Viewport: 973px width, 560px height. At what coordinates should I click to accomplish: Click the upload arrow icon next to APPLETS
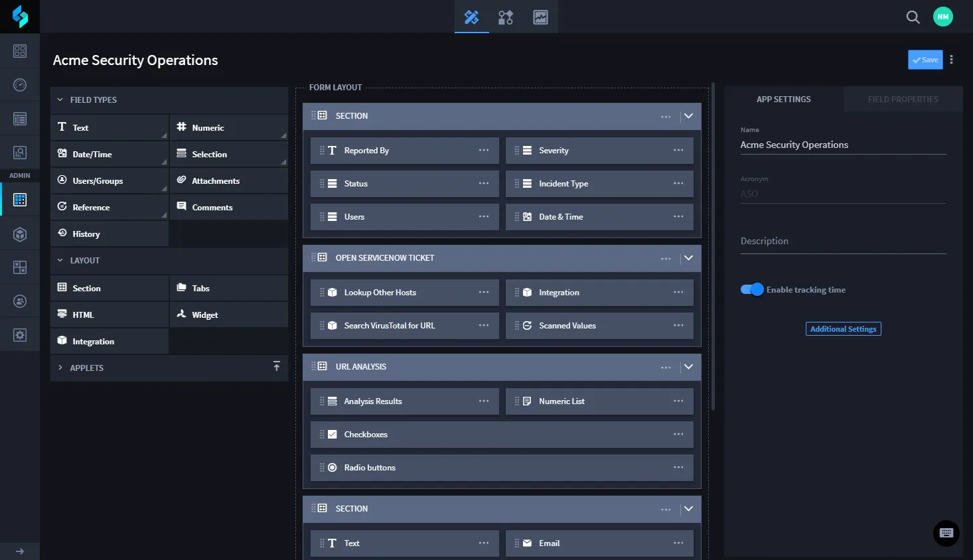click(277, 367)
